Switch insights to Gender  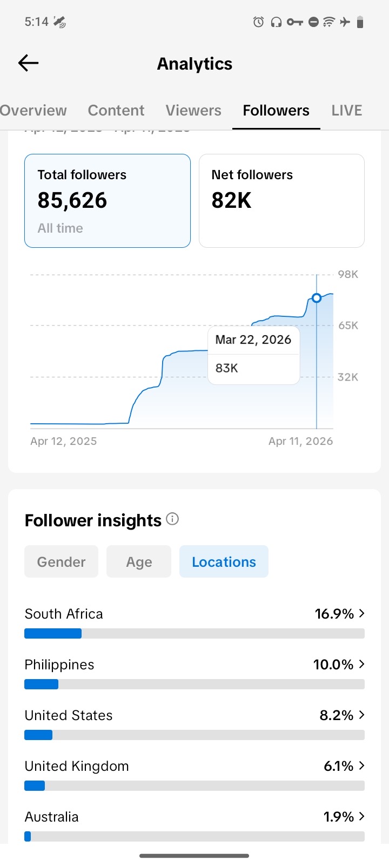click(x=62, y=562)
